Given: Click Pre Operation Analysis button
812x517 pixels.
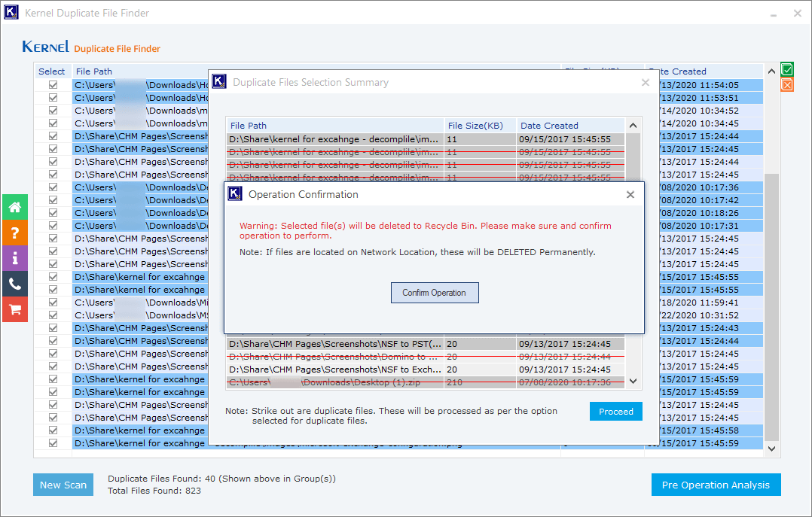Looking at the screenshot, I should 716,485.
